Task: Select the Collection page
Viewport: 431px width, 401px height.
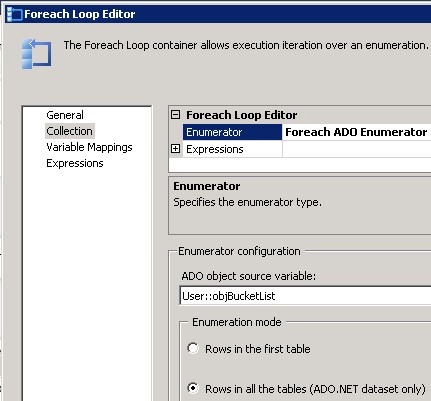Action: (x=70, y=131)
